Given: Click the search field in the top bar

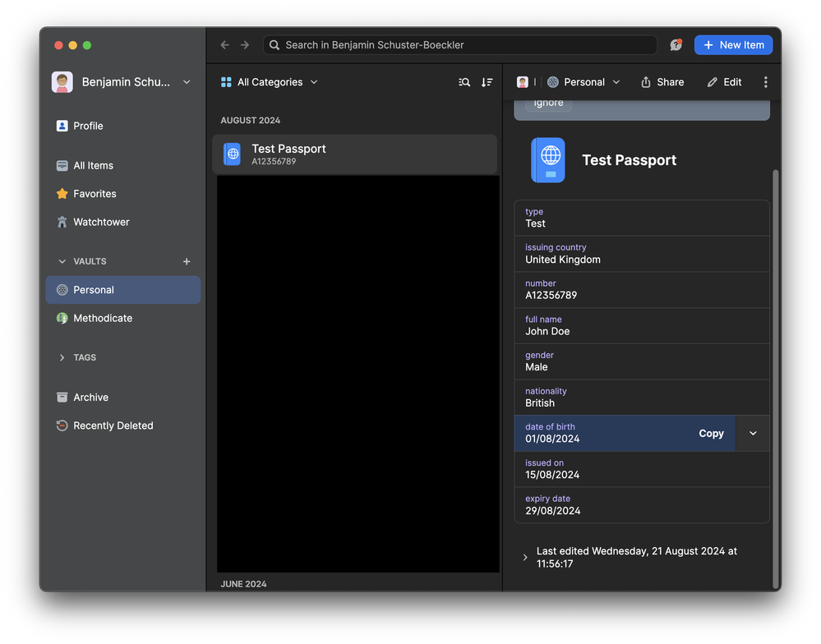Looking at the screenshot, I should click(x=460, y=45).
